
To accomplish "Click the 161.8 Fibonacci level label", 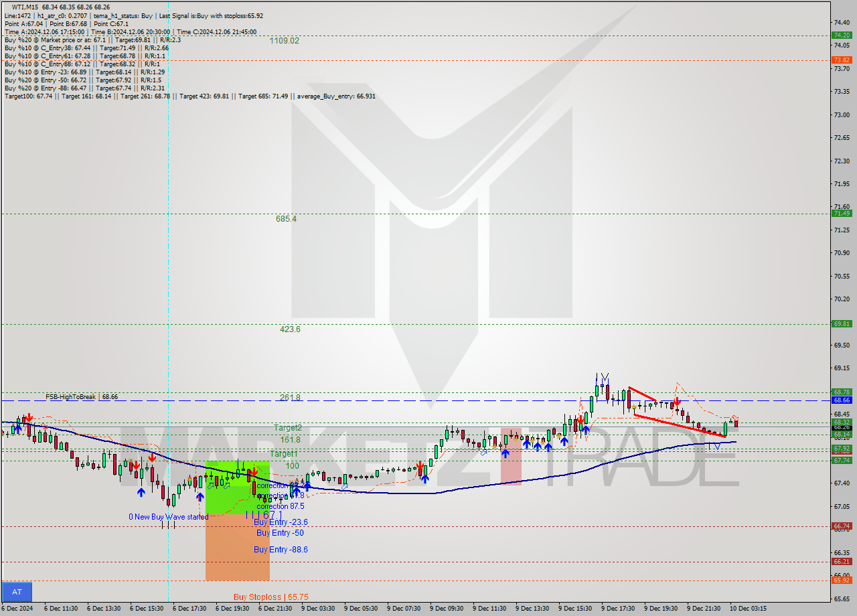I will [x=290, y=440].
